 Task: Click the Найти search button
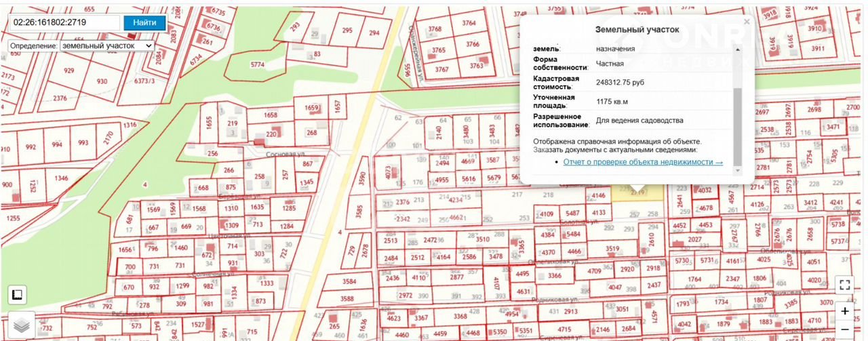coord(144,22)
